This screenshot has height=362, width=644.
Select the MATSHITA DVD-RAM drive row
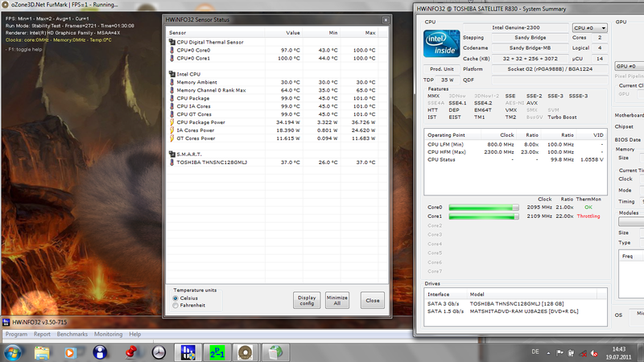[515, 311]
